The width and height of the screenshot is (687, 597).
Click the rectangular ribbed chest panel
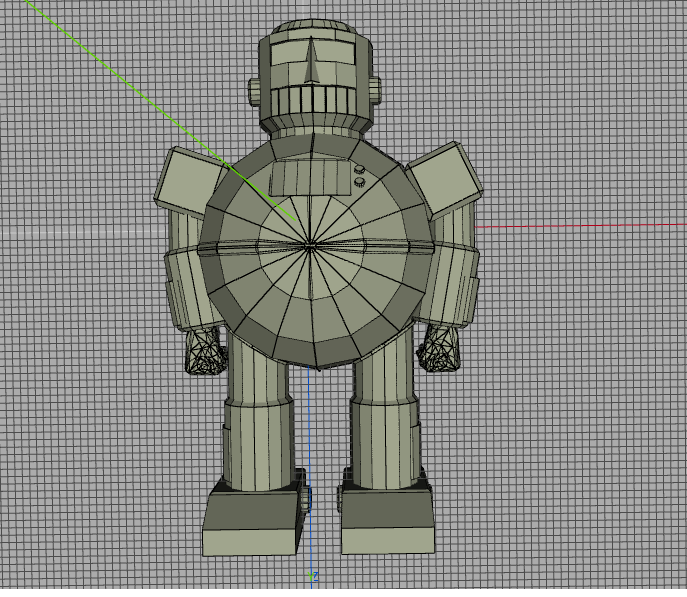pyautogui.click(x=310, y=177)
